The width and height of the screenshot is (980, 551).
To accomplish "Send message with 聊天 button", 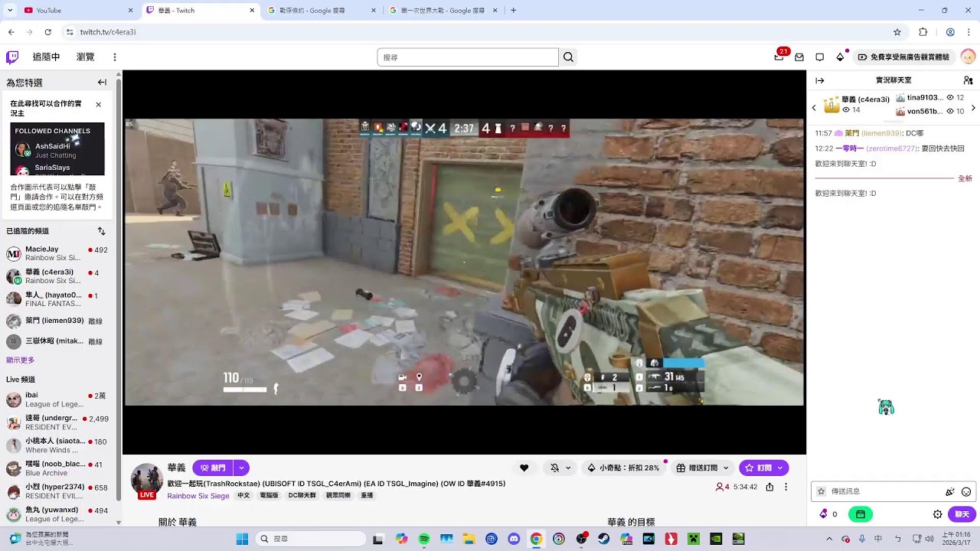I will point(962,514).
